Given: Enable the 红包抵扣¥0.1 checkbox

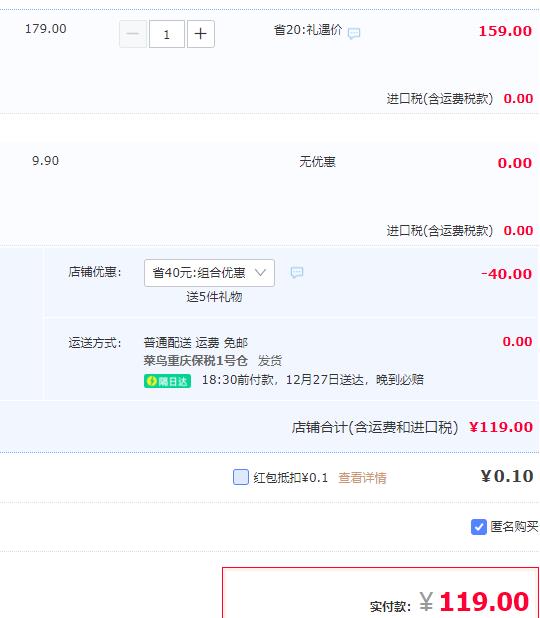Looking at the screenshot, I should (x=241, y=477).
